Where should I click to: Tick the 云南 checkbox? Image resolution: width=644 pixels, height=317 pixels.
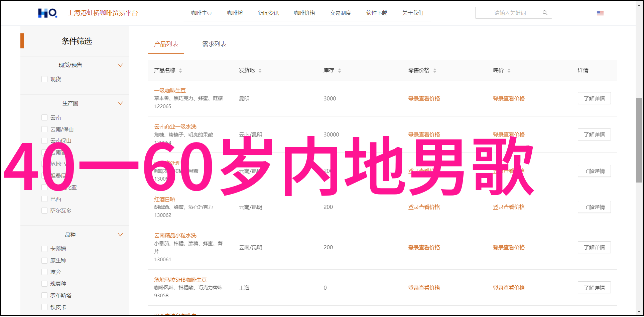44,117
